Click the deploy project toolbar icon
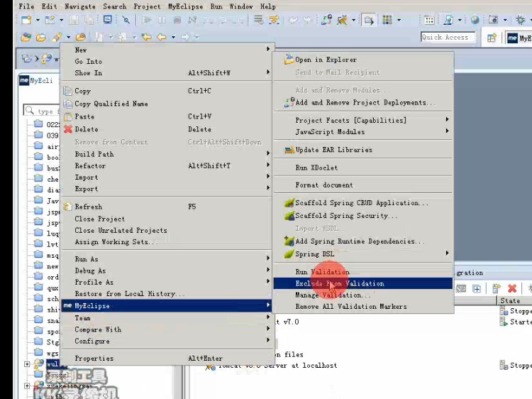The width and height of the screenshot is (532, 399). (x=326, y=20)
